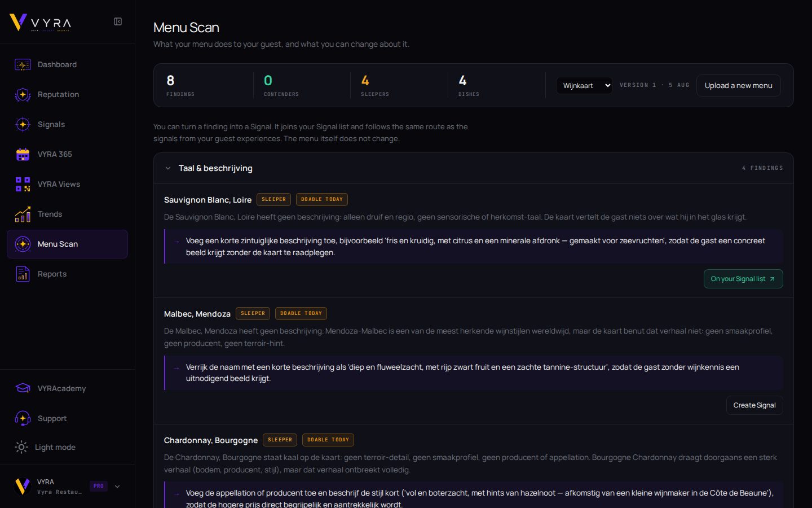812x508 pixels.
Task: Click the VYRA Views QR icon
Action: point(23,185)
